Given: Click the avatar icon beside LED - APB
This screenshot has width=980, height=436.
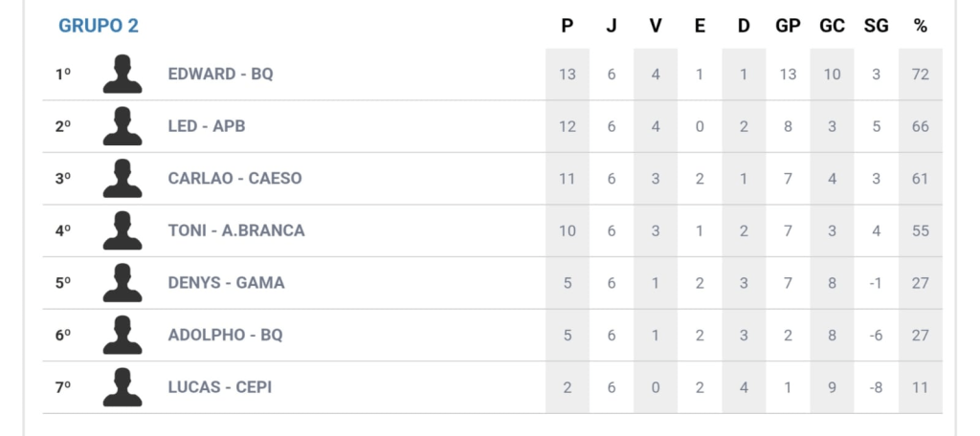Looking at the screenshot, I should coord(122,126).
